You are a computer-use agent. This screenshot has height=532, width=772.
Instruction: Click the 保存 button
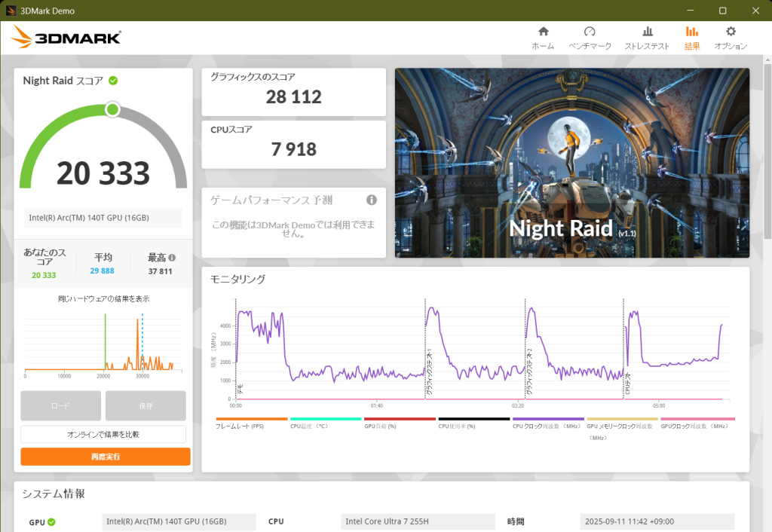click(146, 405)
